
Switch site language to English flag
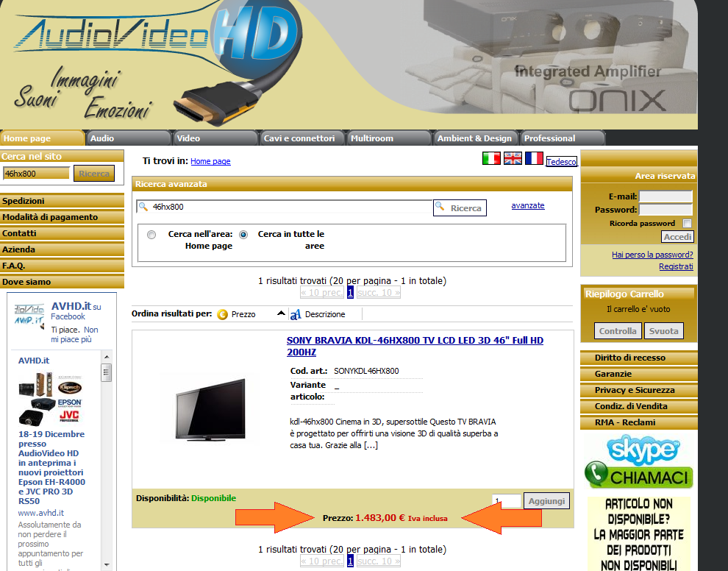513,158
